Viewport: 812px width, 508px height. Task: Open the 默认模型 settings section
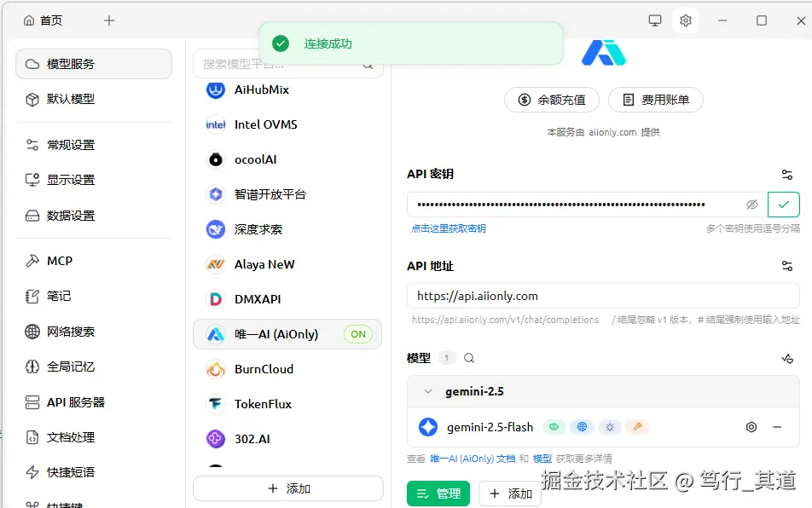coord(94,100)
